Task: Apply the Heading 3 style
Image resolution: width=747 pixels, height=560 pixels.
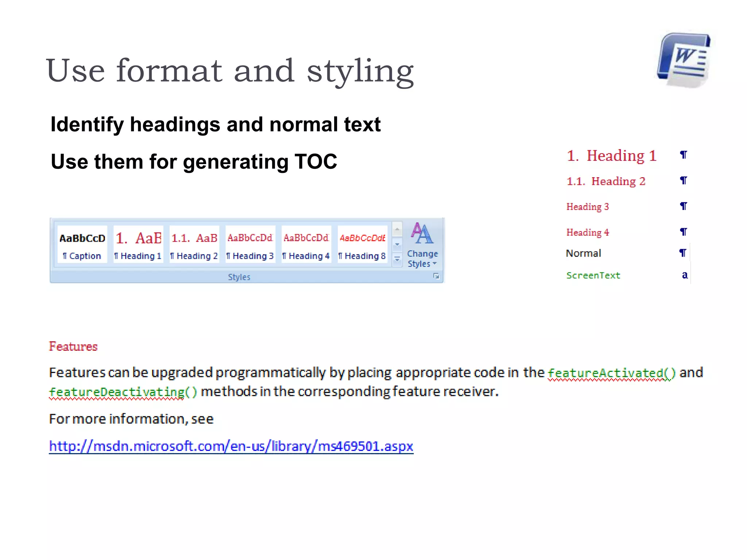Action: (250, 245)
